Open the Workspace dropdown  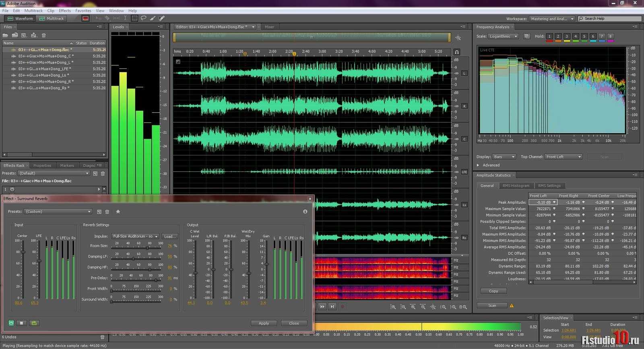(x=552, y=19)
